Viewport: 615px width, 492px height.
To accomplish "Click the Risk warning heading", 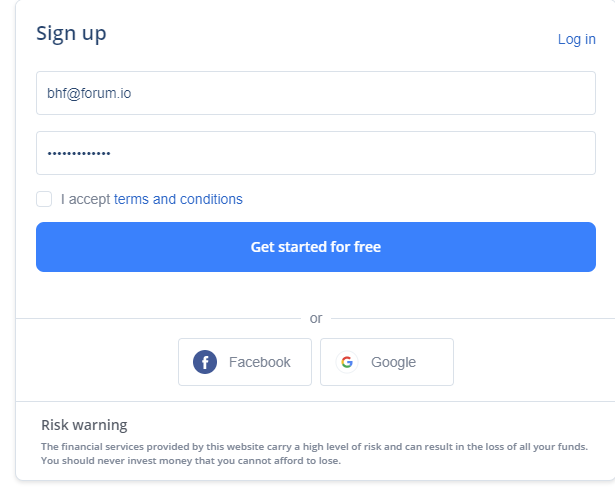I will point(84,425).
